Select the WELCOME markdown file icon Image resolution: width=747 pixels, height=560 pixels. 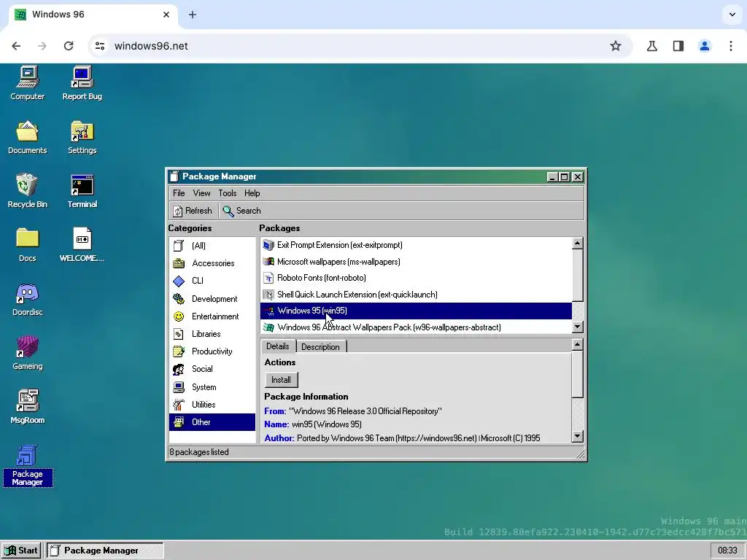[x=82, y=245]
